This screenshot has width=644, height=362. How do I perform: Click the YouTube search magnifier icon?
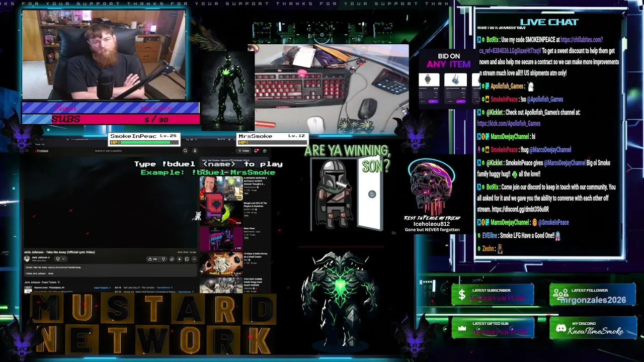pos(185,151)
